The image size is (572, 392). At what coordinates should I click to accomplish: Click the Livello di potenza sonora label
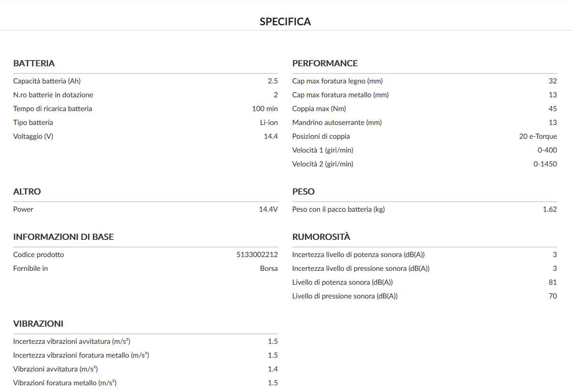[343, 282]
